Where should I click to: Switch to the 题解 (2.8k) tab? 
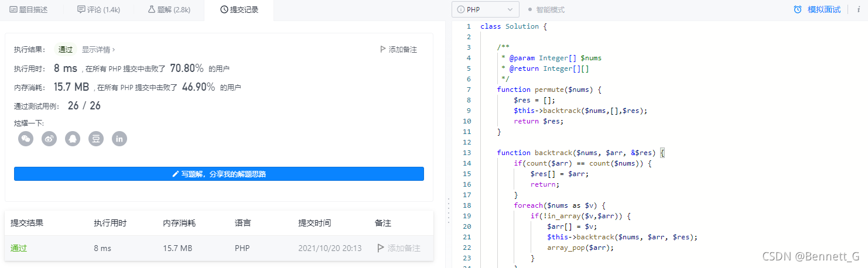point(169,10)
